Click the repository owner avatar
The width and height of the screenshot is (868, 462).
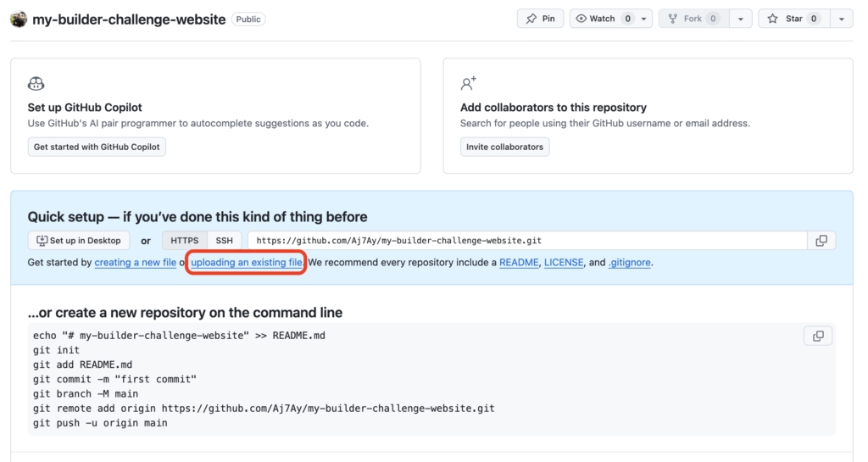tap(19, 19)
